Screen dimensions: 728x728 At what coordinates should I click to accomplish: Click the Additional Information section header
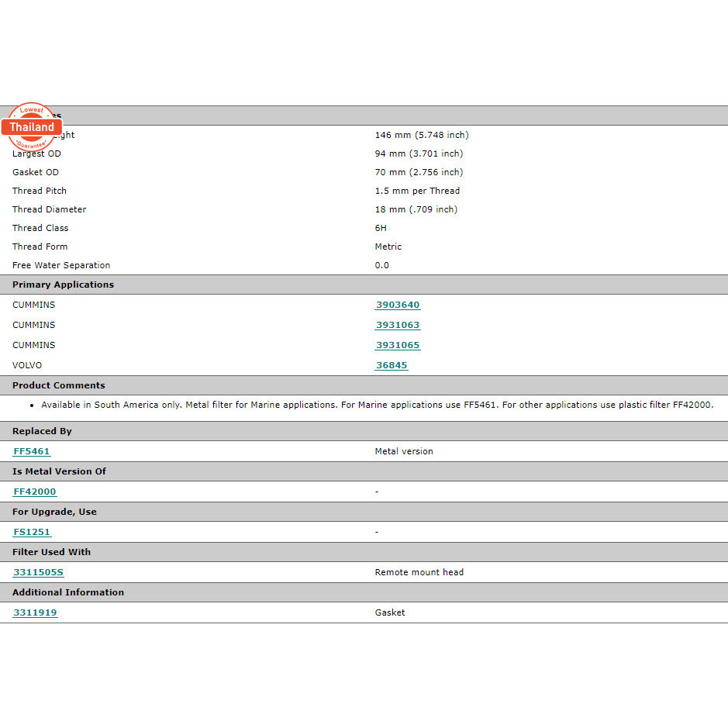coord(68,592)
